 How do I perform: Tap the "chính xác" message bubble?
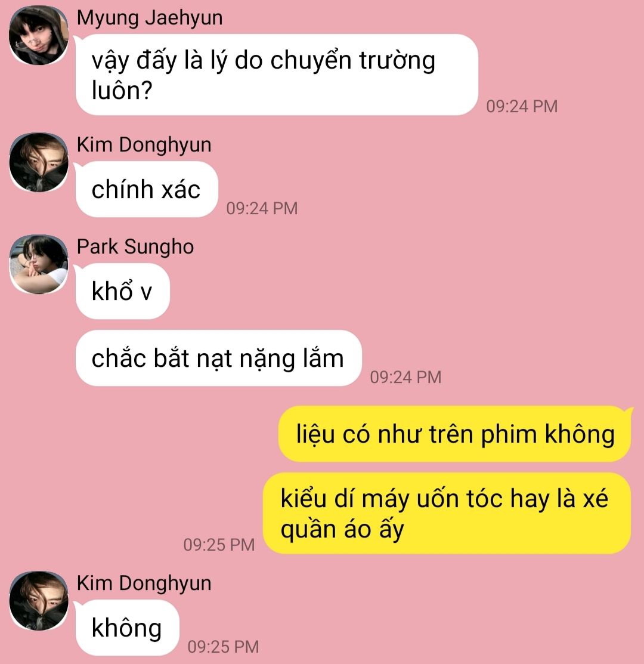pyautogui.click(x=147, y=189)
